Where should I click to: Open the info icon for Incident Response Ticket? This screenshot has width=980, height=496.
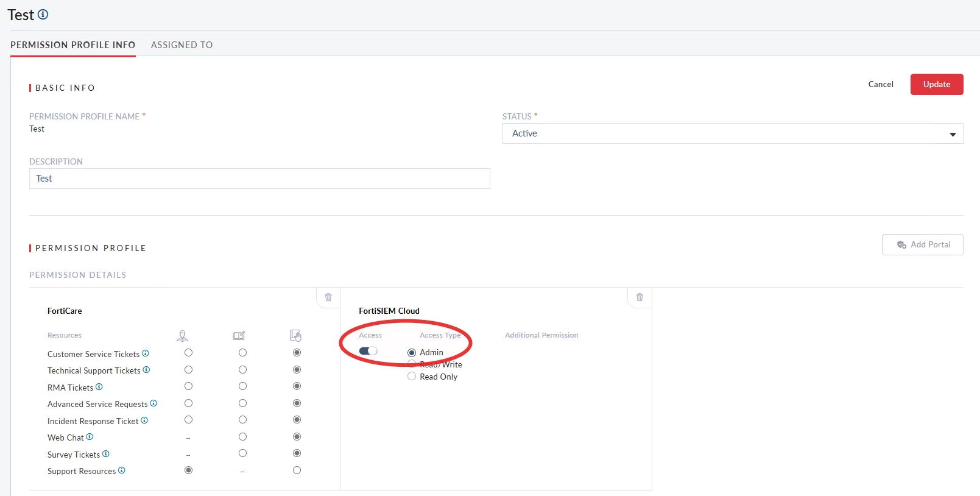pos(144,420)
